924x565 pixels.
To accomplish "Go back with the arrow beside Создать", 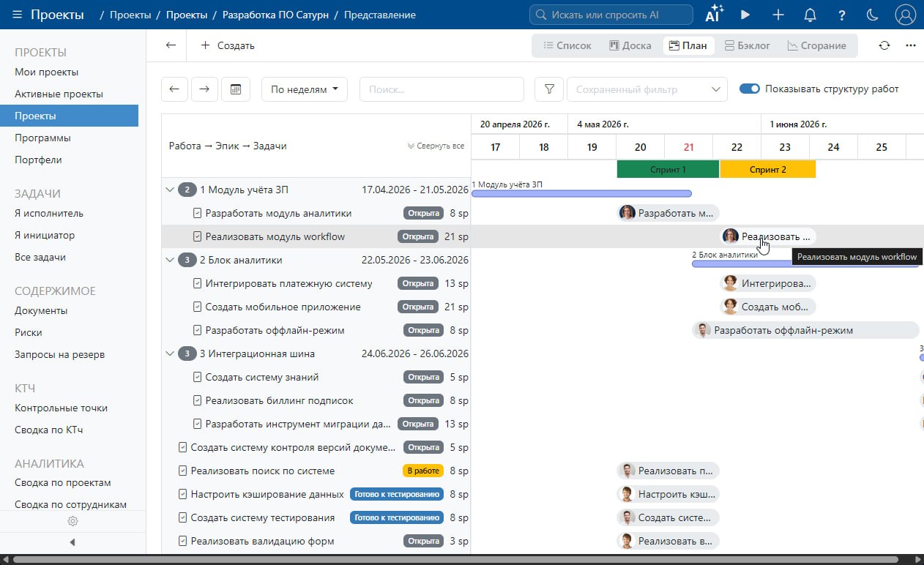I will pos(171,45).
